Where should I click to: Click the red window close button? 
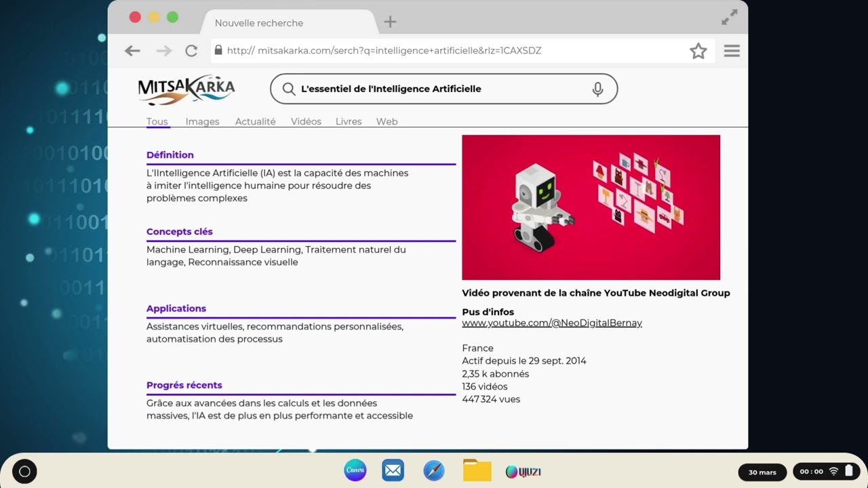tap(135, 18)
